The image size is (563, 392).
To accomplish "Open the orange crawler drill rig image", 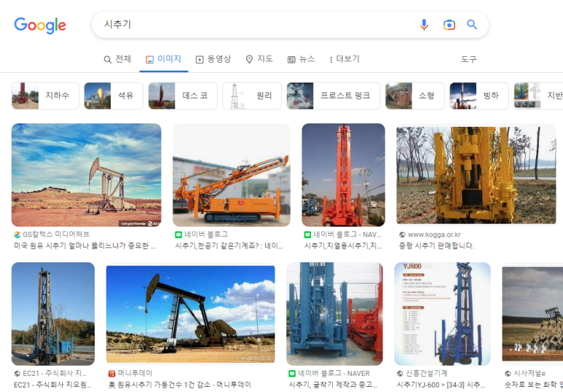I will coord(231,175).
